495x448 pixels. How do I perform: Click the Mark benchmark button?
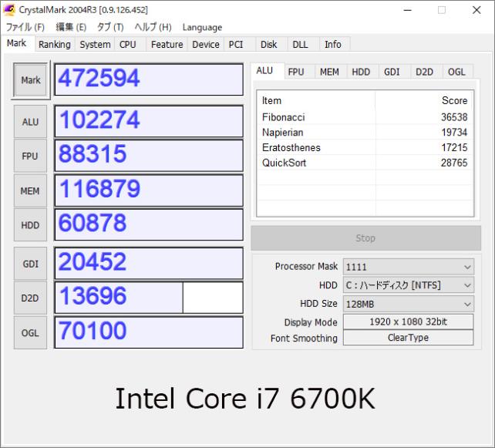click(x=31, y=80)
